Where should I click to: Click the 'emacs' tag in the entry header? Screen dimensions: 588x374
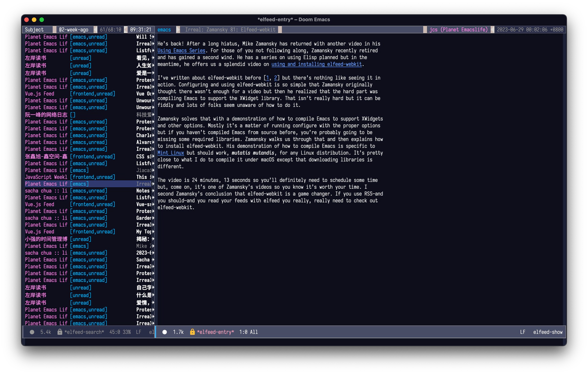click(164, 30)
